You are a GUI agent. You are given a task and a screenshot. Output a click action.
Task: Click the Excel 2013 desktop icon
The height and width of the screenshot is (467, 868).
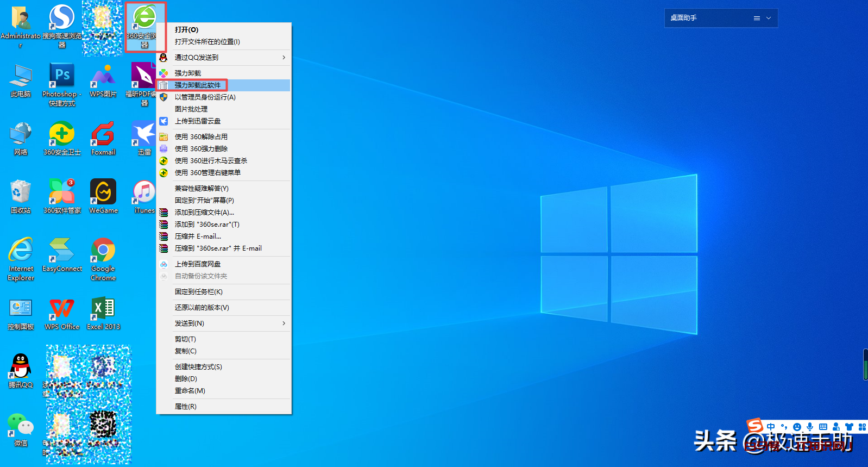[x=103, y=310]
